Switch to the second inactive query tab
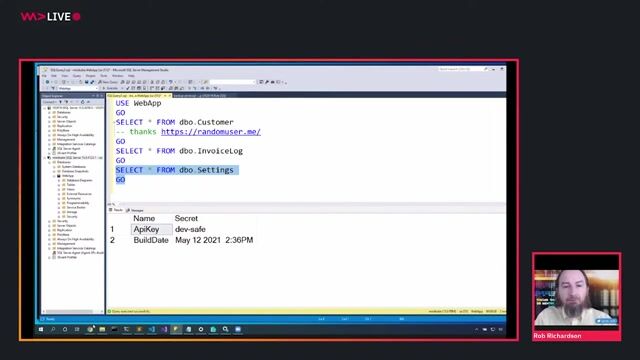The width and height of the screenshot is (640, 360). (200, 96)
